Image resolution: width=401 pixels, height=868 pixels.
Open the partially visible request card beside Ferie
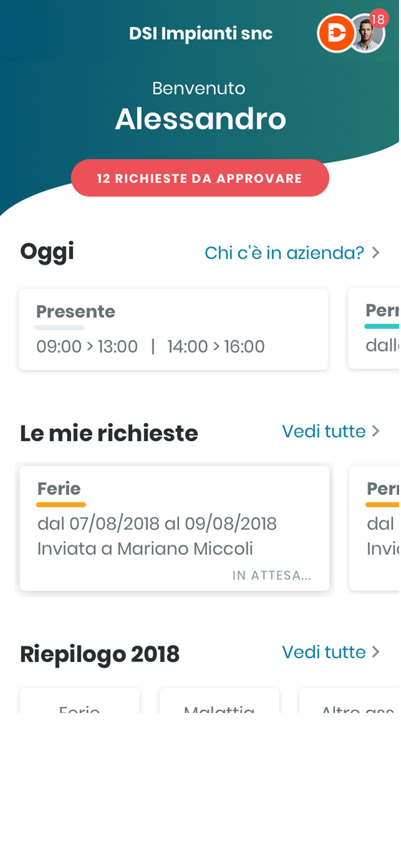point(375,528)
